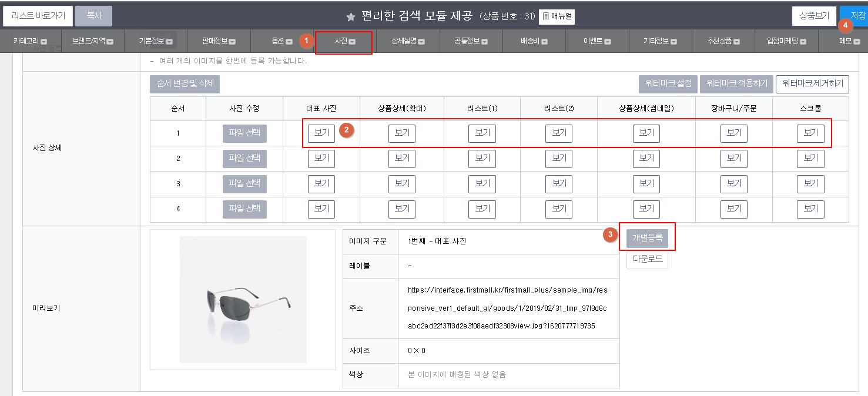Click the '(상품 번호 : 31)' text
This screenshot has height=396, width=868.
coord(507,16)
